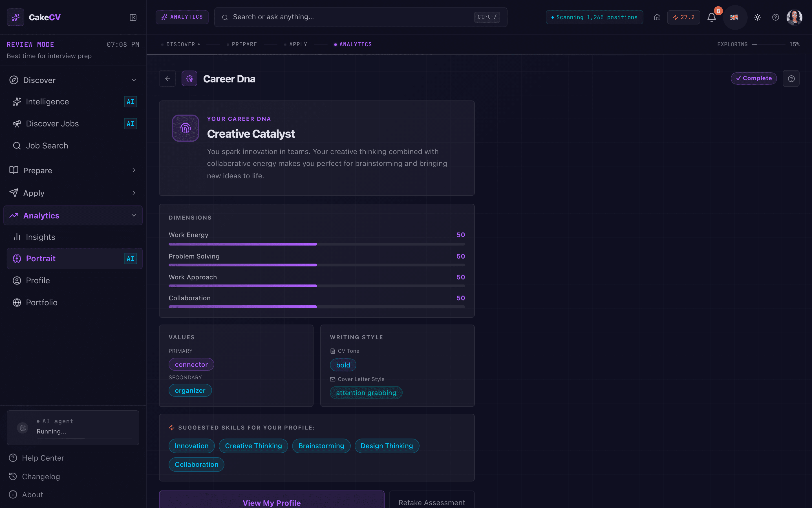Click the ANALYTICS badge beside search
The height and width of the screenshot is (508, 812).
coord(182,17)
